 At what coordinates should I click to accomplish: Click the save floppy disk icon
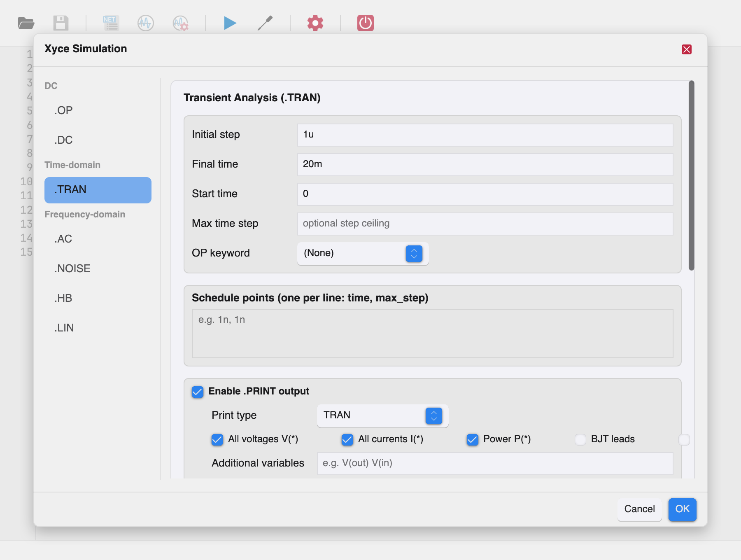(x=61, y=23)
